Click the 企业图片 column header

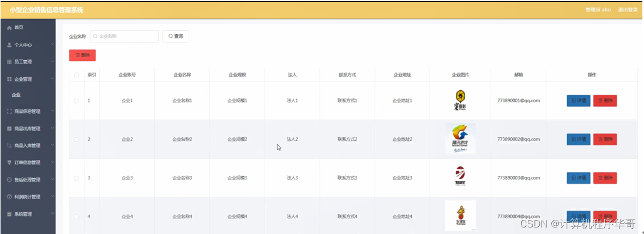[460, 75]
